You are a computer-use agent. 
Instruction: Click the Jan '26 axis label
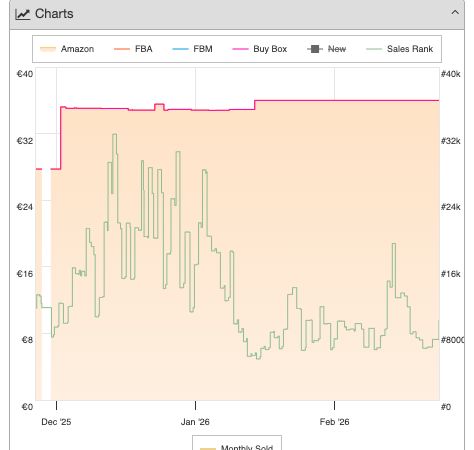(x=195, y=422)
